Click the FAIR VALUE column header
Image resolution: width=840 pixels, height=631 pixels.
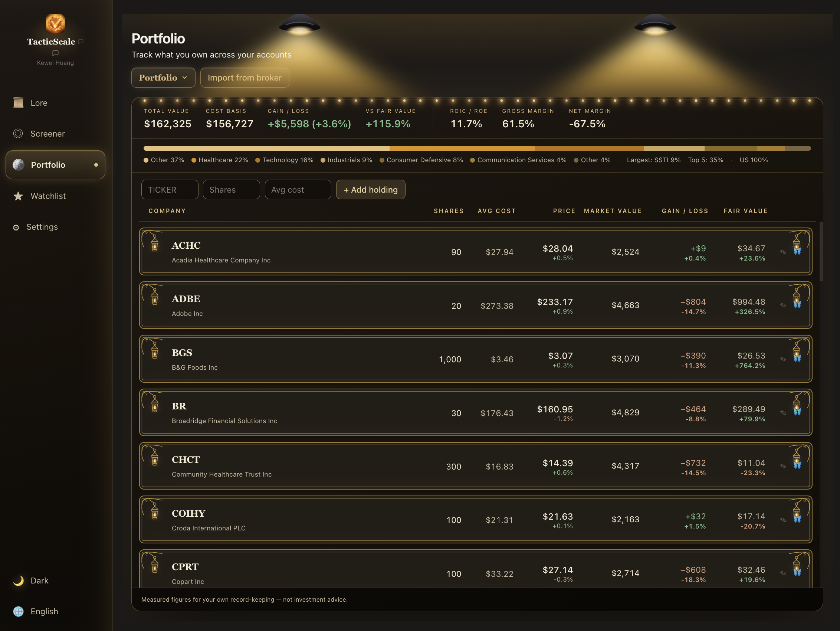click(x=745, y=211)
